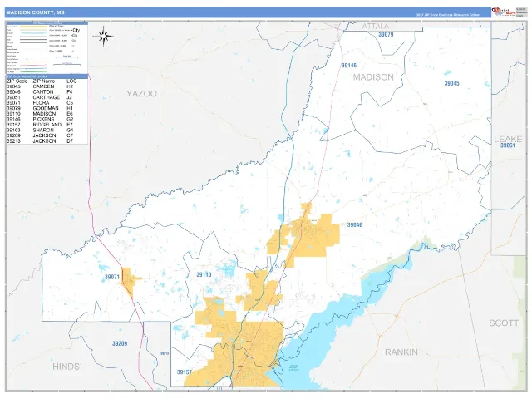Click the MADISON name in the ZIP table
Image resolution: width=532 pixels, height=399 pixels.
pos(44,114)
